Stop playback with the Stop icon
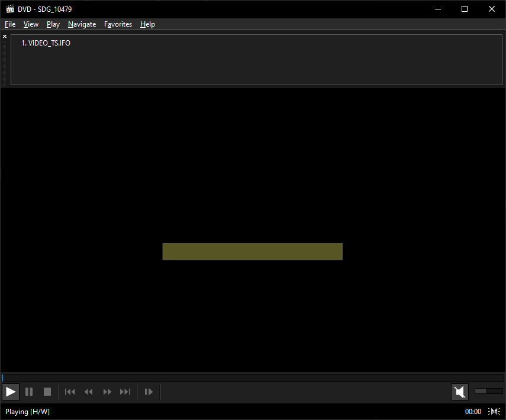The width and height of the screenshot is (506, 420). pyautogui.click(x=47, y=392)
